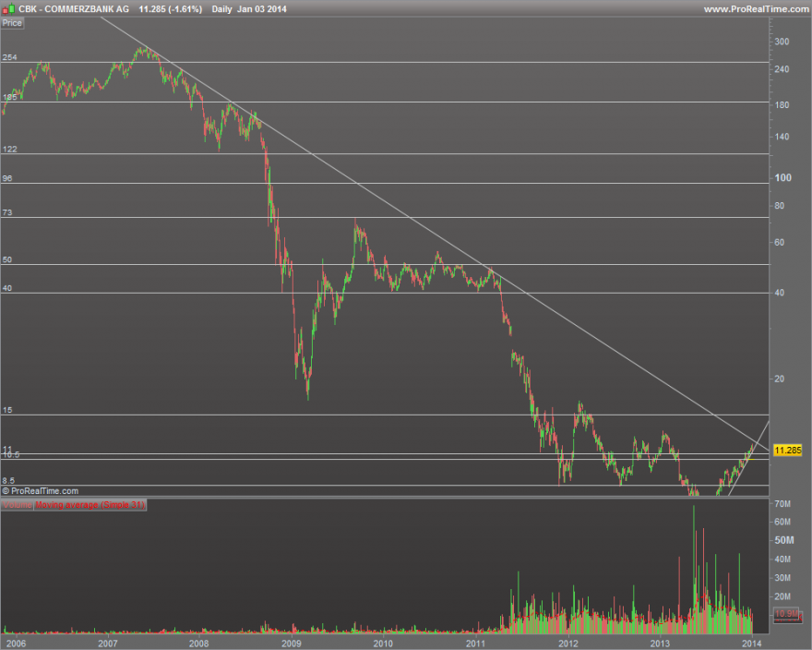Screen dimensions: 812x650
Task: Click the 73 horizontal level label
Action: [7, 212]
